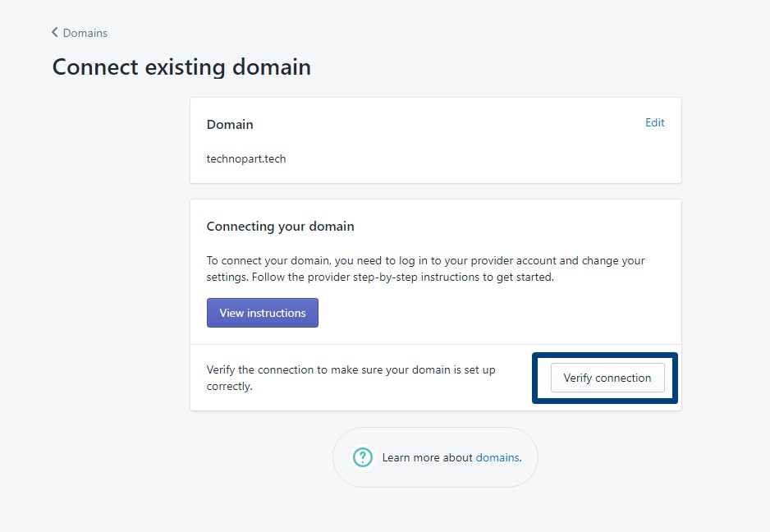Click the 'Follow the provider step-by-step' sentence
This screenshot has height=532, width=770.
pyautogui.click(x=402, y=277)
